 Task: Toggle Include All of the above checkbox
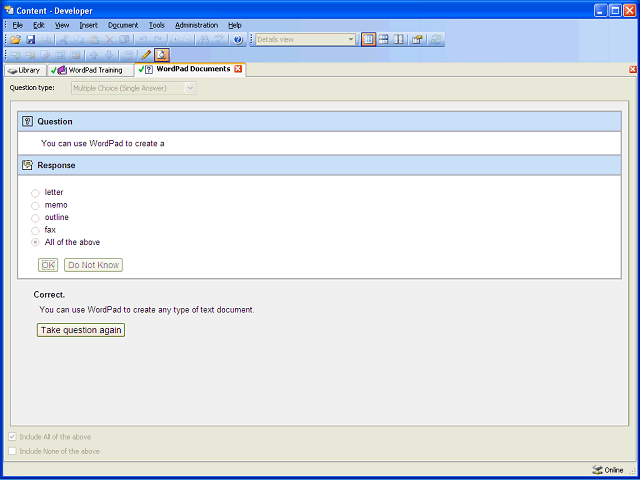[x=12, y=437]
